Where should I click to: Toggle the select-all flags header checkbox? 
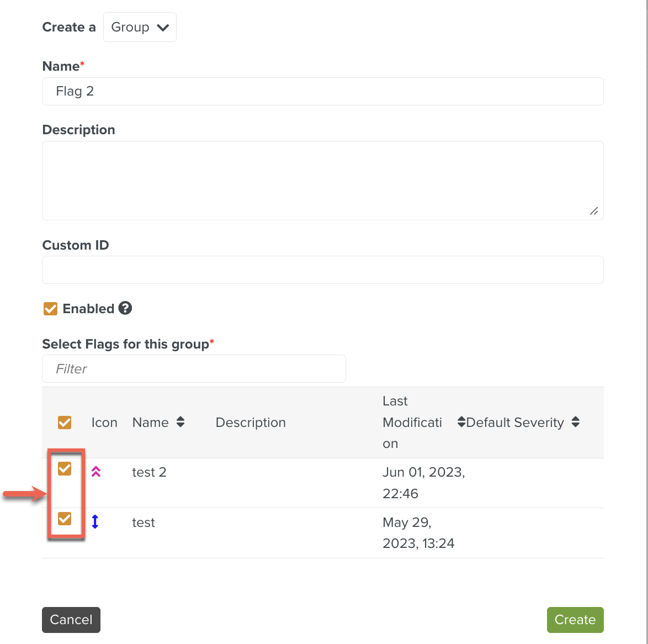65,423
